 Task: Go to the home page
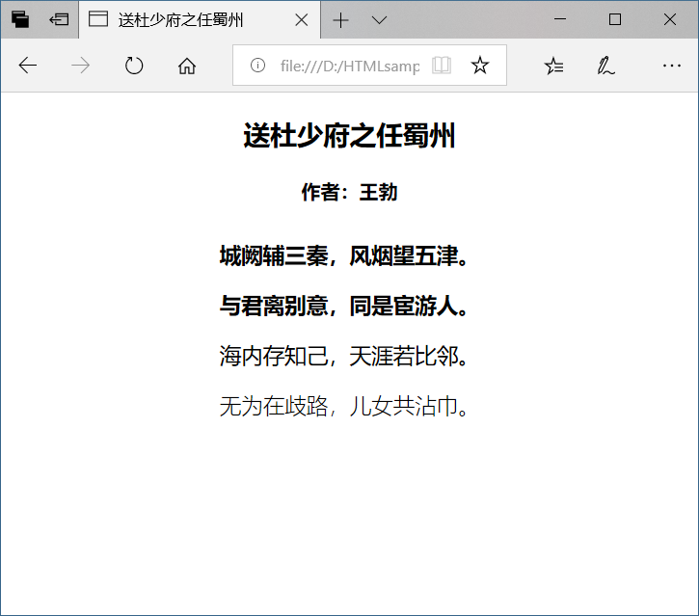click(187, 66)
